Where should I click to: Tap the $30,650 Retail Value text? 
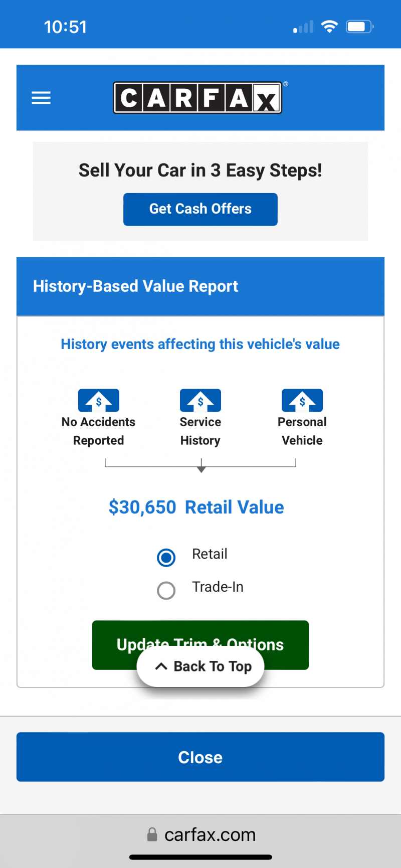(196, 507)
